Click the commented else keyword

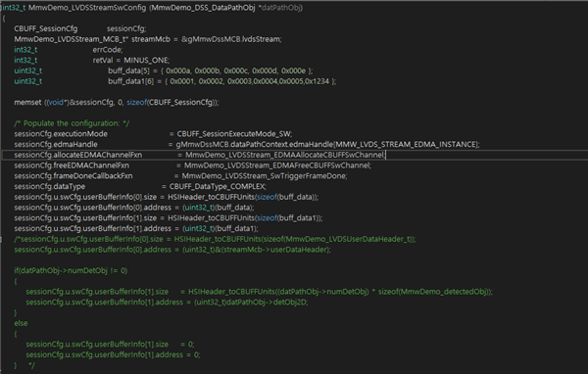(x=21, y=323)
